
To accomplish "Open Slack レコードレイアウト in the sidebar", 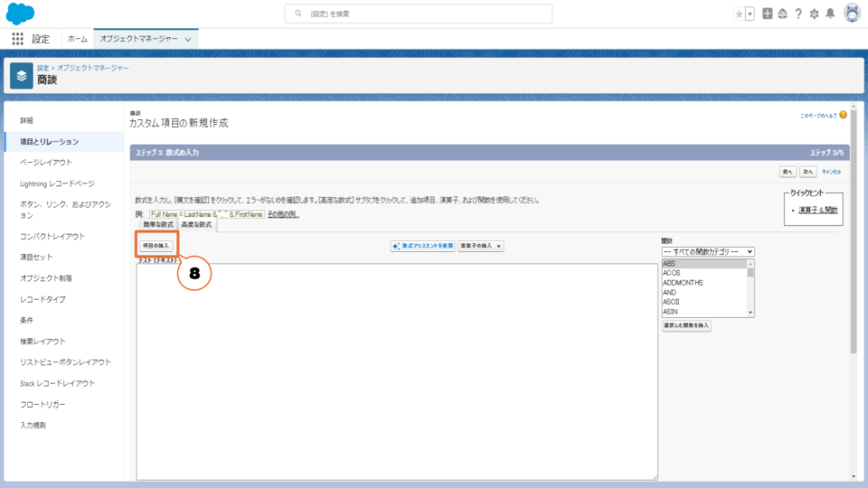I will [57, 383].
